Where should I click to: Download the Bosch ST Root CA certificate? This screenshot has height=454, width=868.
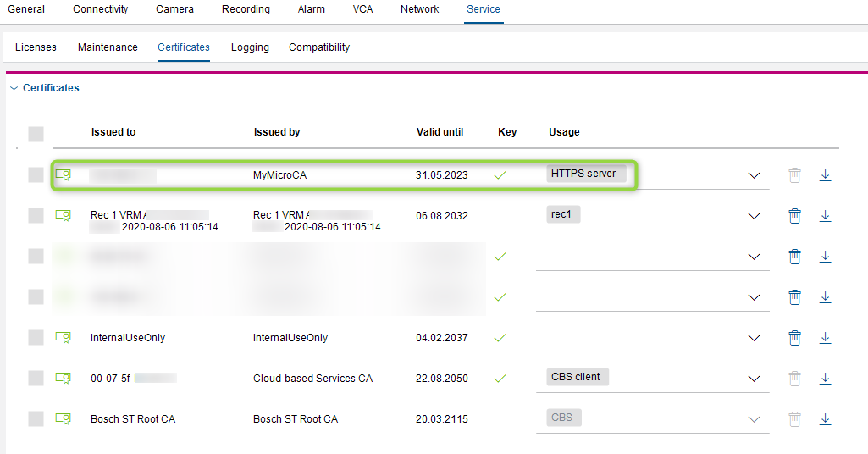[825, 419]
